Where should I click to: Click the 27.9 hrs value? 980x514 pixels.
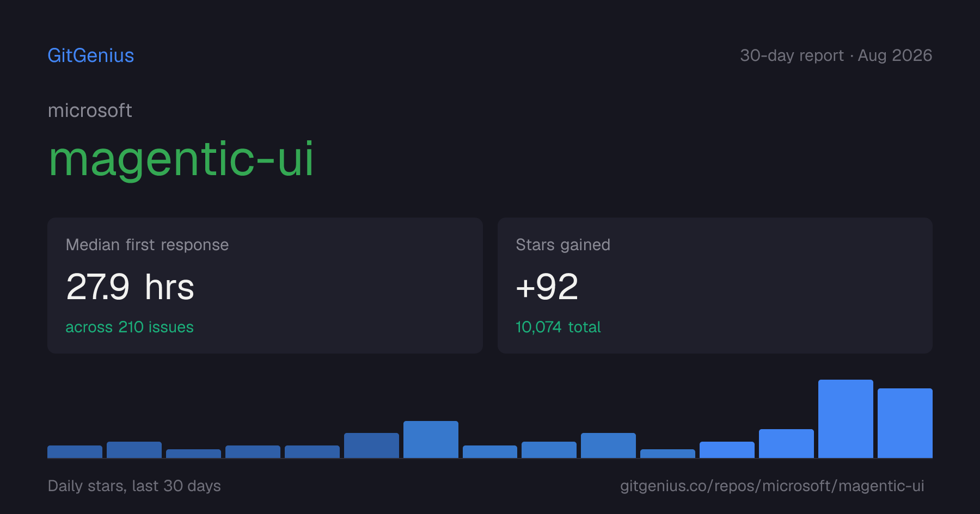tap(130, 287)
